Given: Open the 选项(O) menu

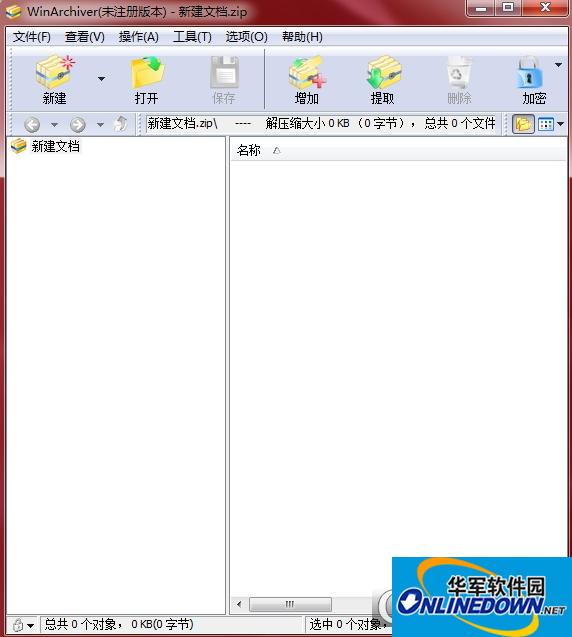Looking at the screenshot, I should click(246, 37).
